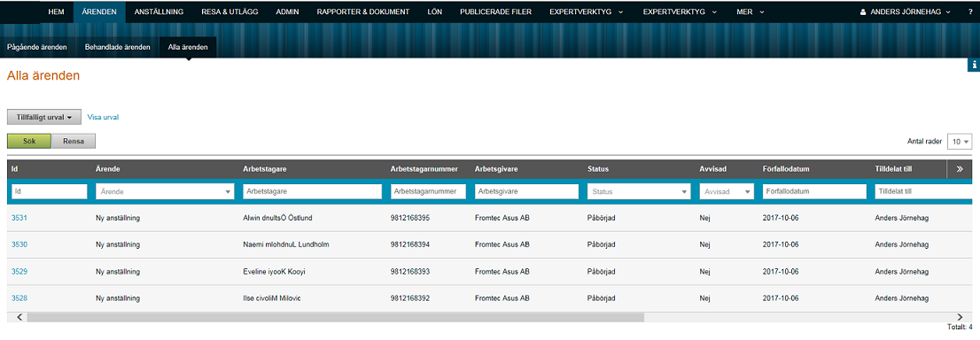
Task: Sort by the Id column header
Action: 14,169
